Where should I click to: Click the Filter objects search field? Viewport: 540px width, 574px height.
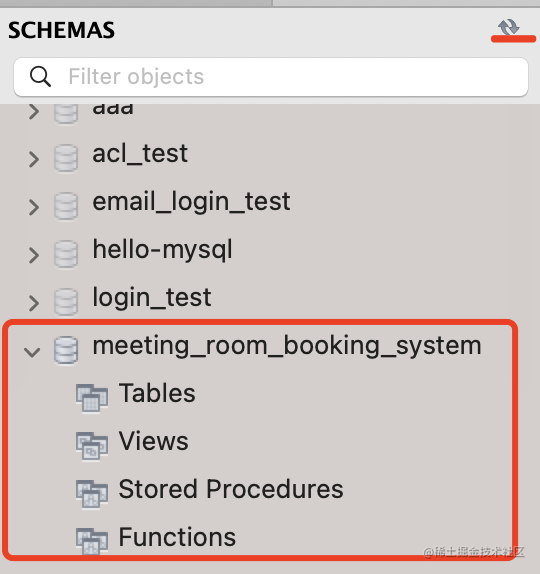coord(271,77)
